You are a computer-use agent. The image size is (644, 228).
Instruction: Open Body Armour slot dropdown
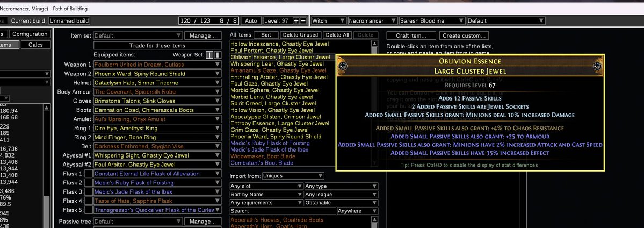click(157, 92)
